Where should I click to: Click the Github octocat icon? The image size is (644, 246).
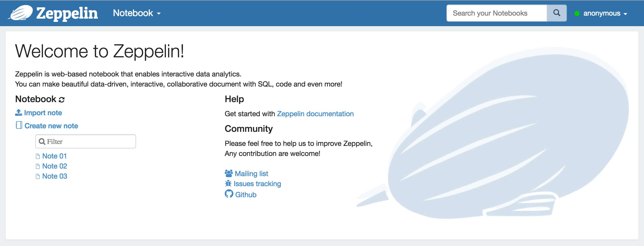tap(229, 194)
